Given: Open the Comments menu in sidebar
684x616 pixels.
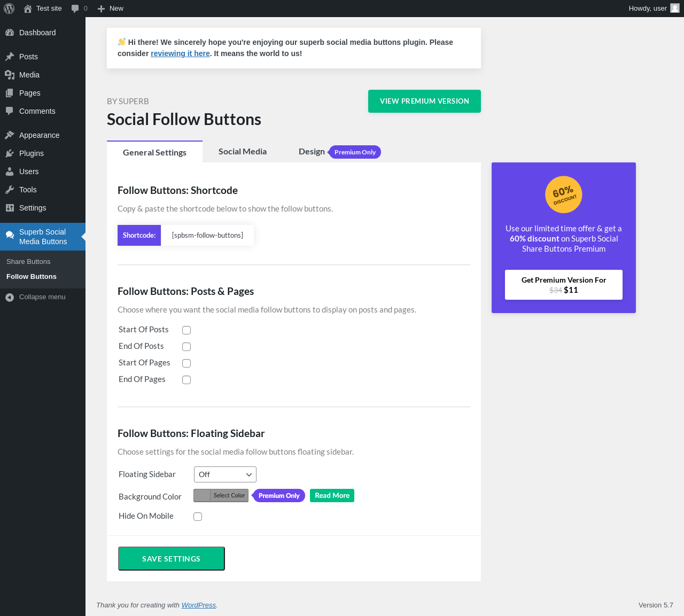Looking at the screenshot, I should point(43,111).
